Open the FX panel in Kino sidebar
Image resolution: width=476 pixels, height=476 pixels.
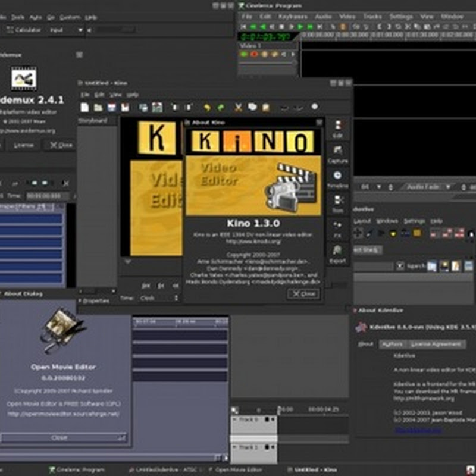click(x=338, y=228)
